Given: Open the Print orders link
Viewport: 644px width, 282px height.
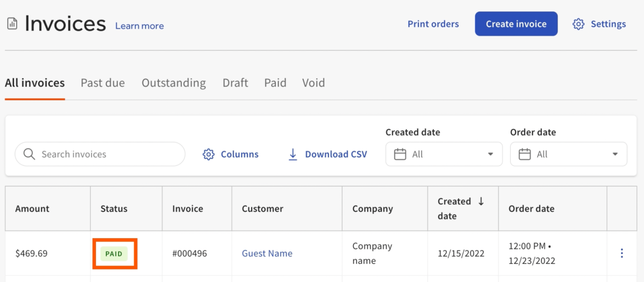Looking at the screenshot, I should coord(433,24).
